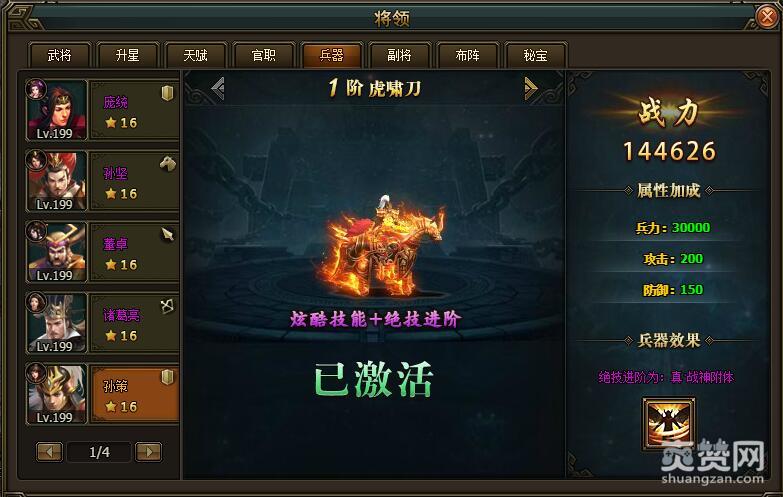The height and width of the screenshot is (497, 783).
Task: Go to next weapon tier arrow
Action: coord(530,89)
